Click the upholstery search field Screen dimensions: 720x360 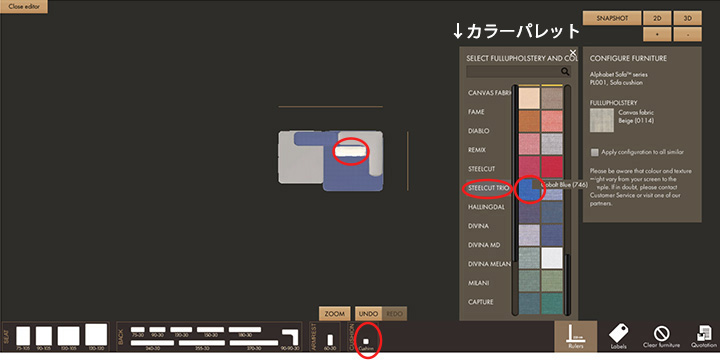pos(513,72)
